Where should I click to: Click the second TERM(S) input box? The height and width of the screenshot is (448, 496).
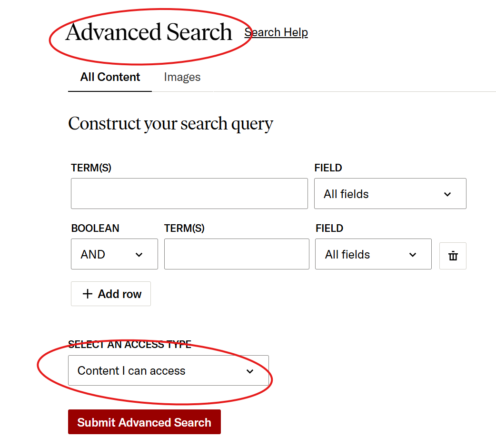point(237,254)
